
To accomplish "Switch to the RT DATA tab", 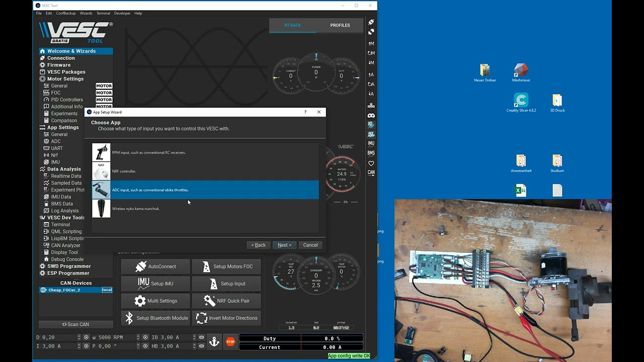I will 292,25.
